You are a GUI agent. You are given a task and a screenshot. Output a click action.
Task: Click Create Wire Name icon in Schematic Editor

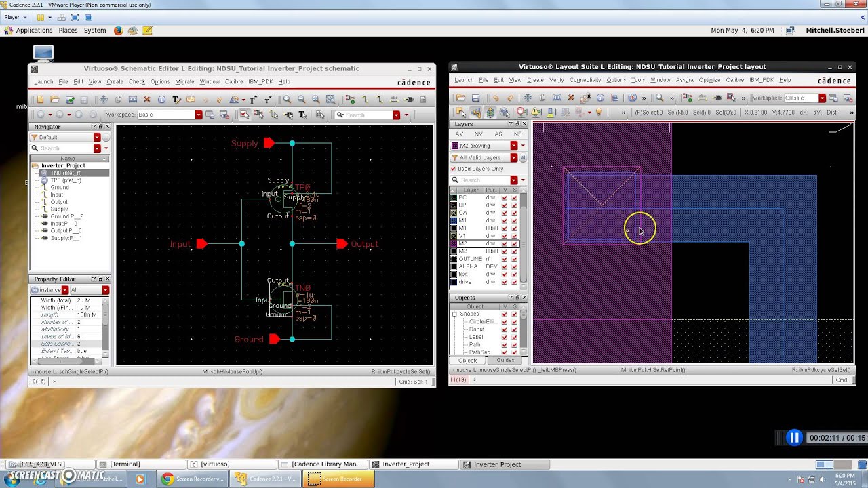(x=394, y=100)
